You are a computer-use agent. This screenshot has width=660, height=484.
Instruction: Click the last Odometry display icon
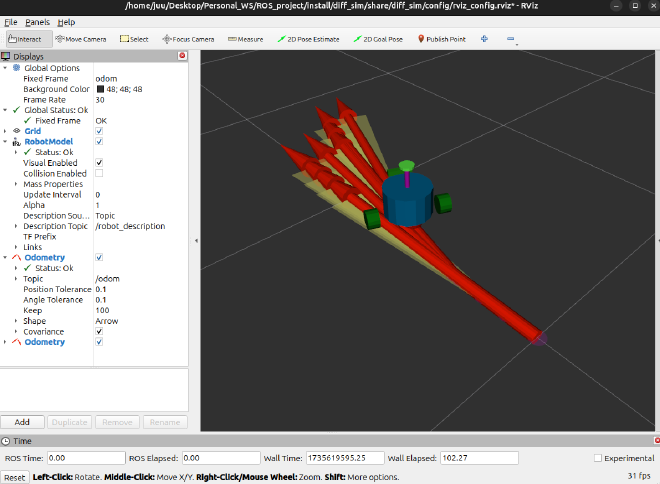click(16, 342)
